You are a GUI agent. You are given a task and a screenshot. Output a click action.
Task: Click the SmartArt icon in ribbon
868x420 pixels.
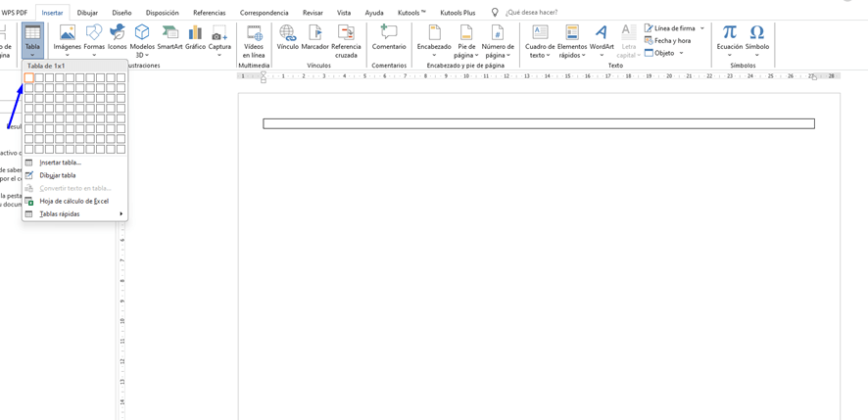pos(169,38)
